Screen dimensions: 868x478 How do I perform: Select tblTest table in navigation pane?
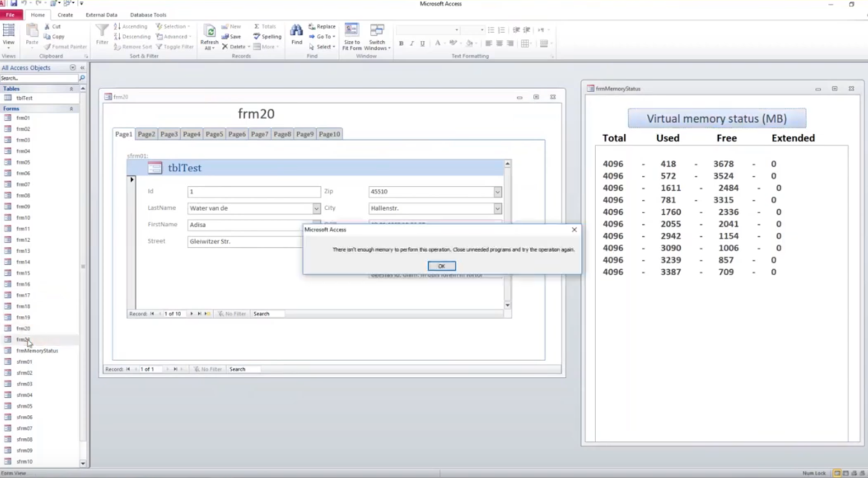tap(24, 98)
